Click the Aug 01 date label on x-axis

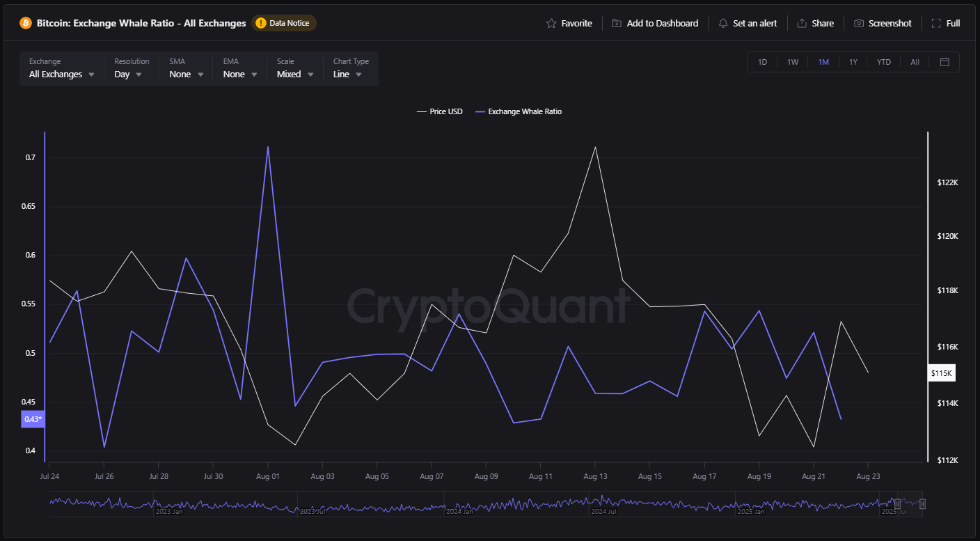click(x=268, y=476)
